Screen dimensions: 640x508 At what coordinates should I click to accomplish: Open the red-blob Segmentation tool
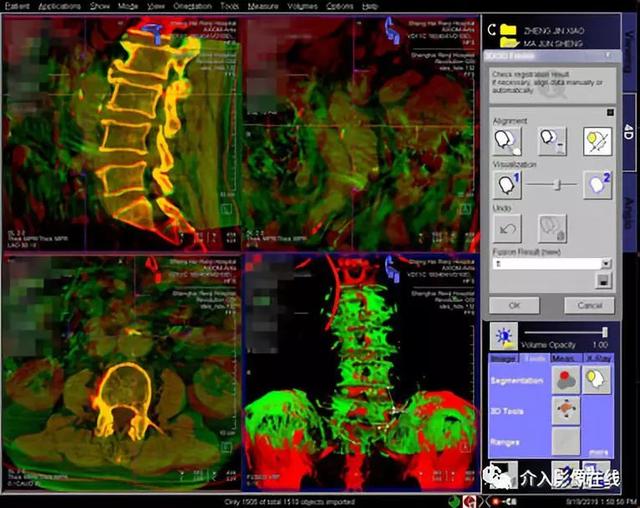tap(566, 379)
